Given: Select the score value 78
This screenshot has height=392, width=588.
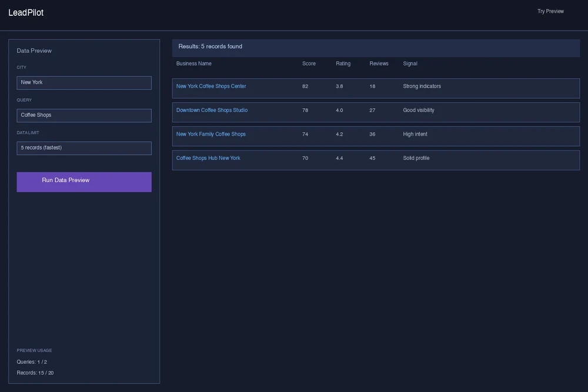Looking at the screenshot, I should tap(305, 110).
